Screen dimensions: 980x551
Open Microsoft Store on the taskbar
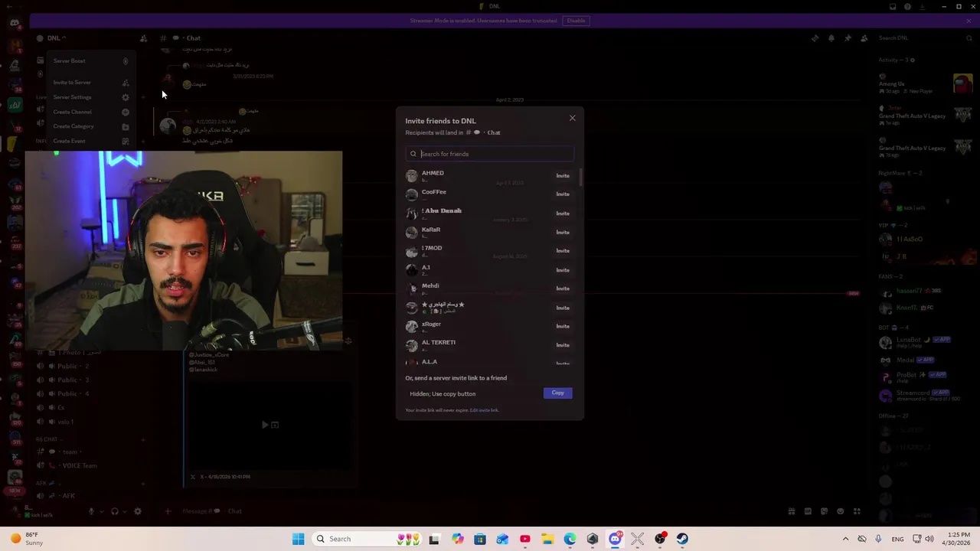click(480, 539)
